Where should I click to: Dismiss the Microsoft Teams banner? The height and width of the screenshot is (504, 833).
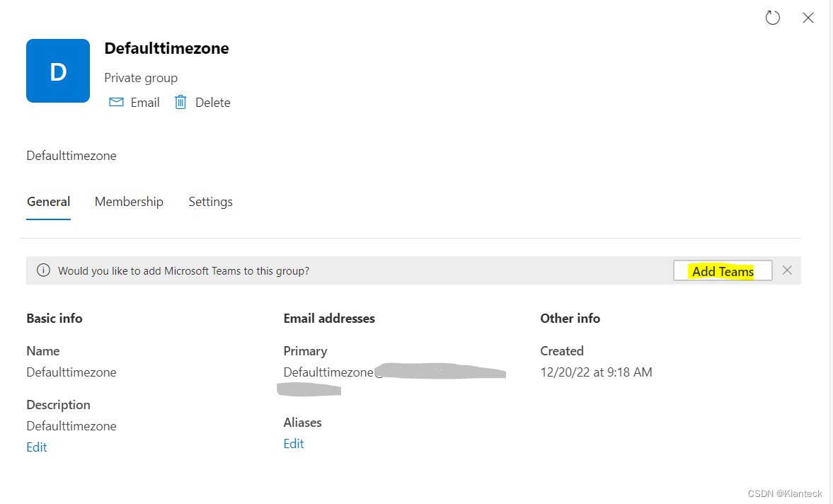click(787, 270)
